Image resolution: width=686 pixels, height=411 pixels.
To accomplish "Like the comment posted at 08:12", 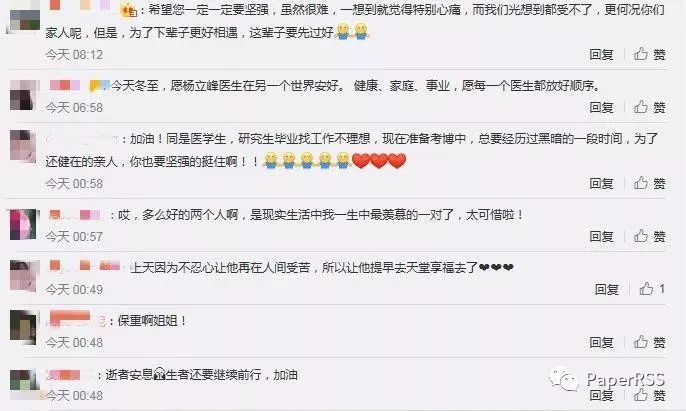I will 650,54.
